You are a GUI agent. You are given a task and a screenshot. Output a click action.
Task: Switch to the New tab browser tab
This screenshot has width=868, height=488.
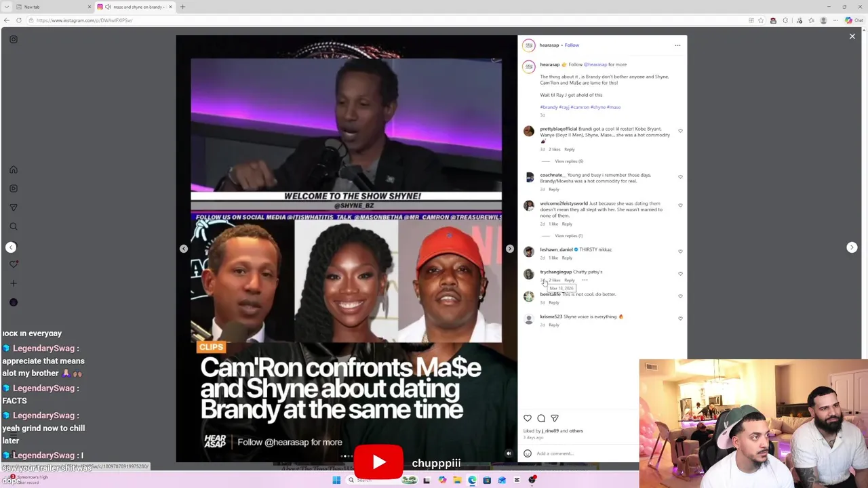click(54, 7)
